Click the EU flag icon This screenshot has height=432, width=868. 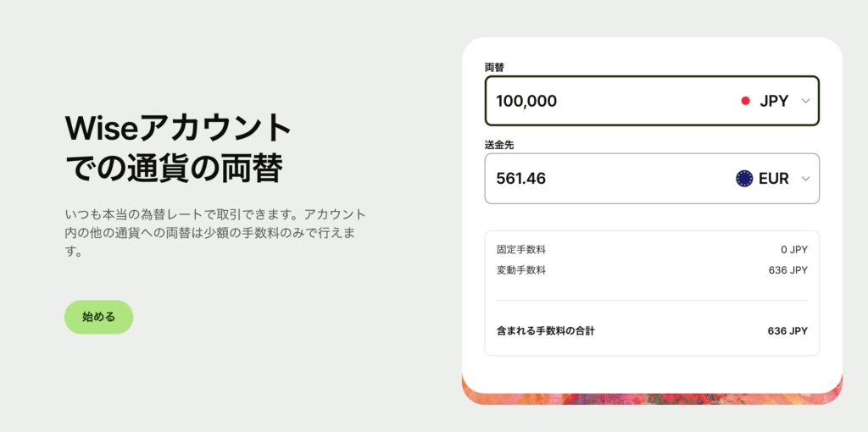[x=744, y=179]
